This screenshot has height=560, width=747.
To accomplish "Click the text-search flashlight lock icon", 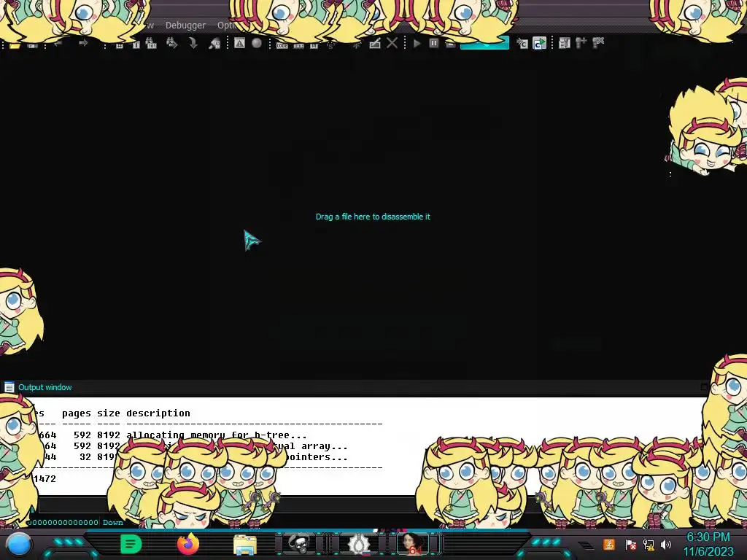I will (x=214, y=43).
